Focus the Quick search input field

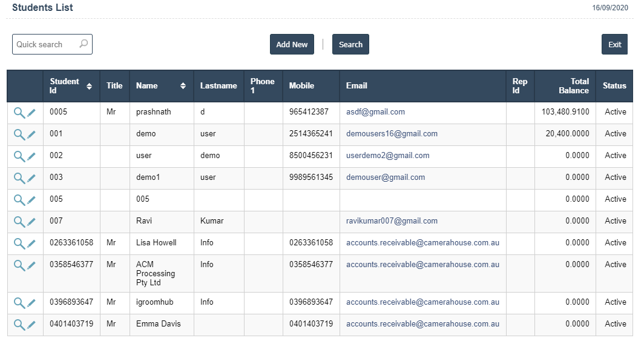click(x=45, y=44)
